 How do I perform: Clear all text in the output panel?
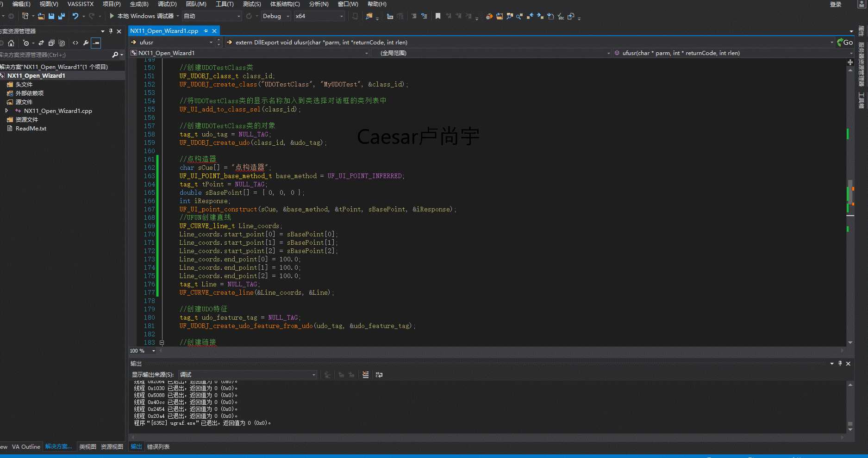(366, 375)
